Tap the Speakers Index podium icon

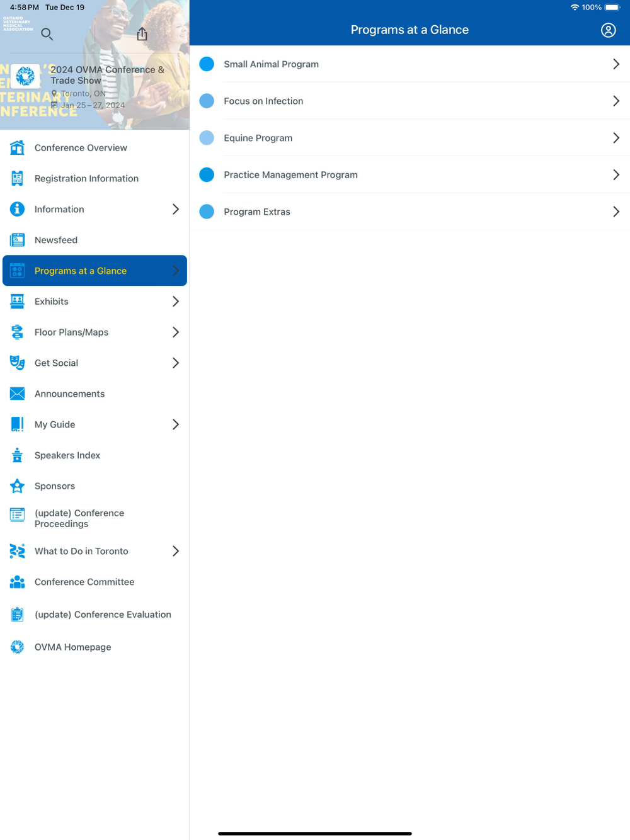coord(18,455)
